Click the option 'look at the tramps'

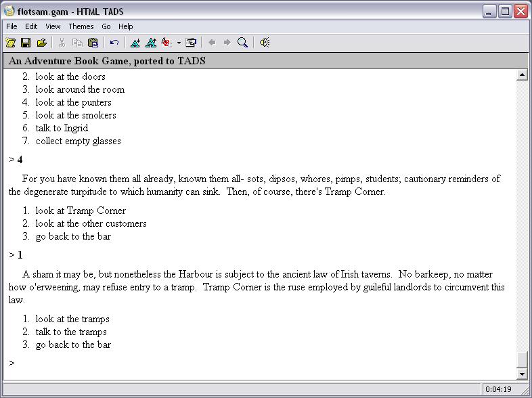[72, 319]
